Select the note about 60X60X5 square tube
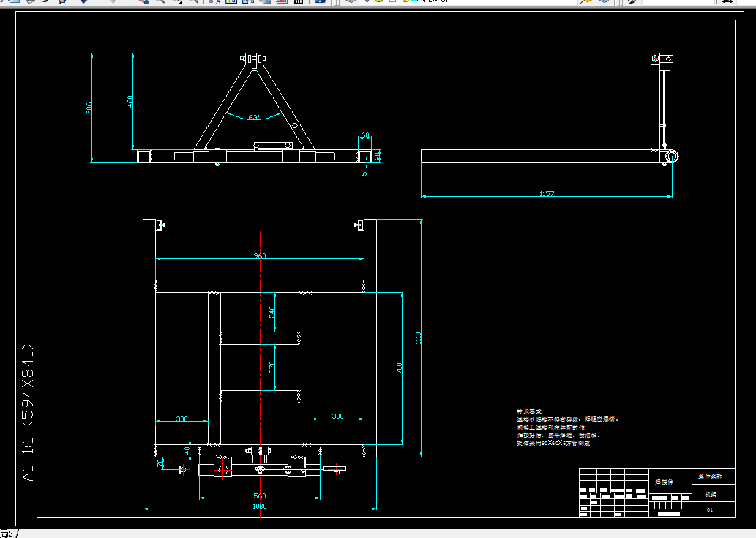This screenshot has width=756, height=538. 553,443
